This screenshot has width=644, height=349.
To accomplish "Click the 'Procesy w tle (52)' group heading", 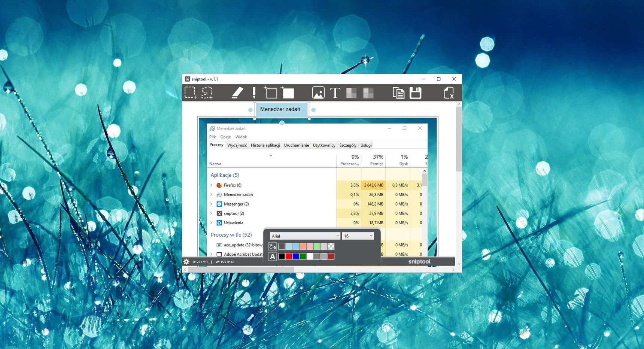I will (x=231, y=235).
